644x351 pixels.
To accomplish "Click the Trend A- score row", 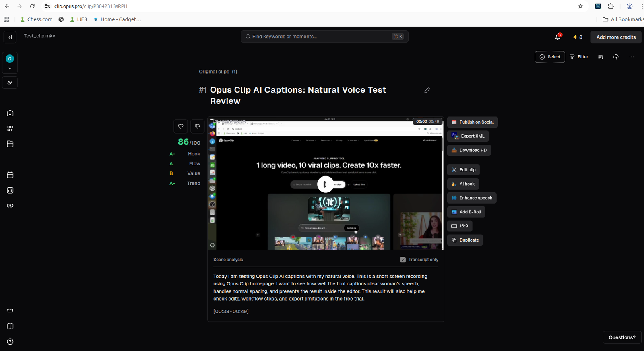I will (x=185, y=183).
